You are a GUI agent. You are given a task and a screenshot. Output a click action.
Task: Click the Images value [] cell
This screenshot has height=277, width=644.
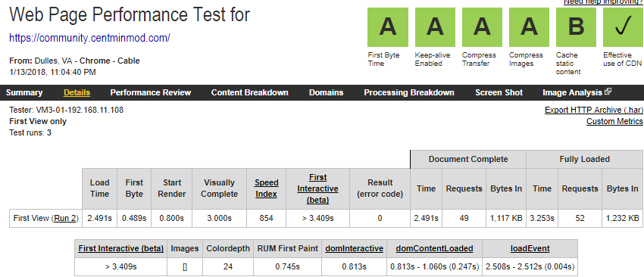184,266
